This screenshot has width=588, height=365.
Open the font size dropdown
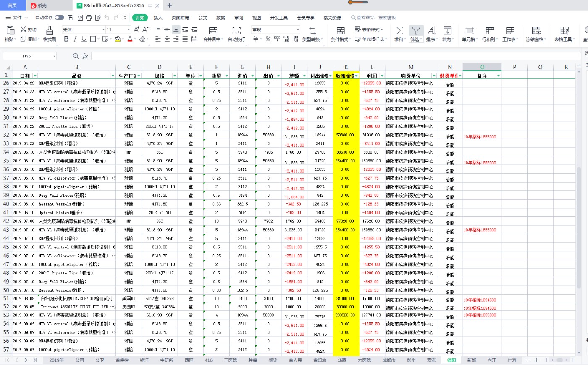(129, 30)
